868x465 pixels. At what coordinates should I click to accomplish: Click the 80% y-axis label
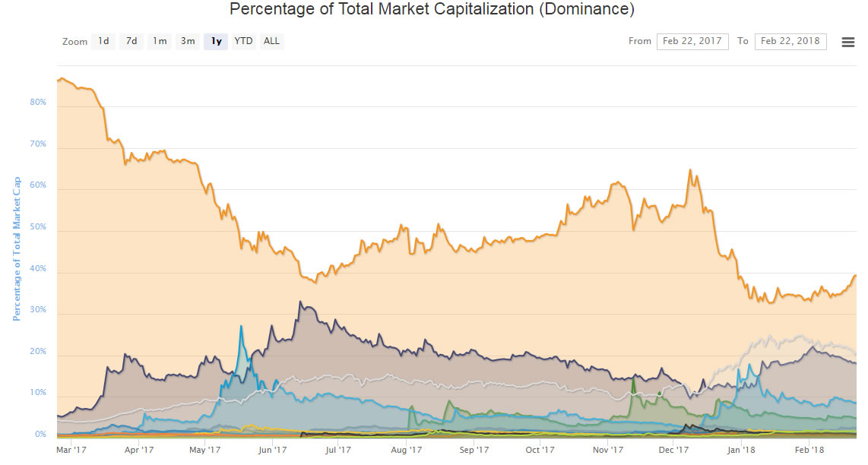tap(36, 100)
